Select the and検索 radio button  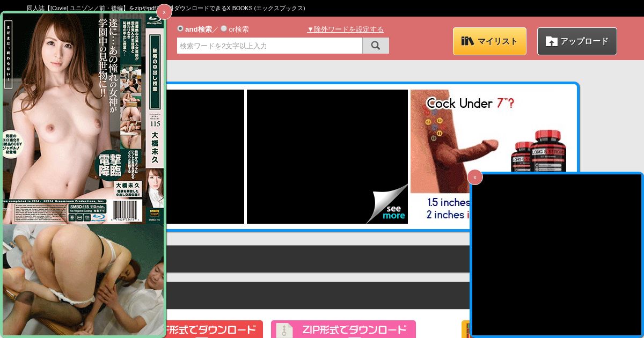coord(180,28)
